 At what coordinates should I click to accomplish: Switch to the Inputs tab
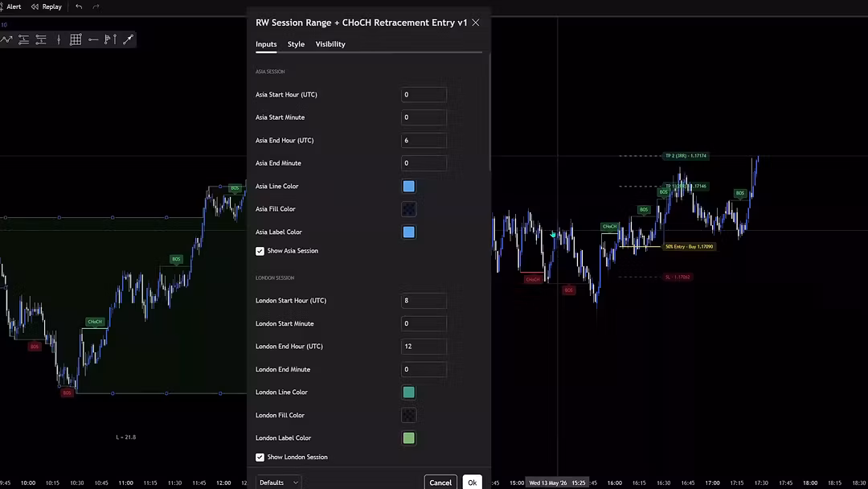(266, 44)
